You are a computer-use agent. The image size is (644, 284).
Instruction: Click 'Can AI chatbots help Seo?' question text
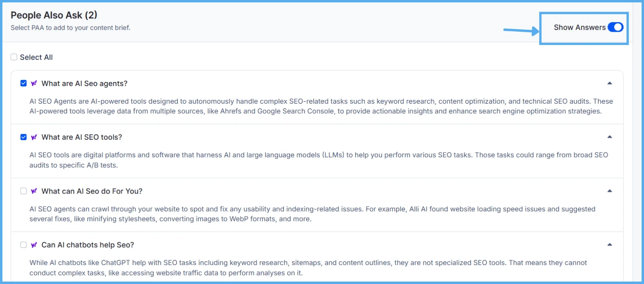87,245
